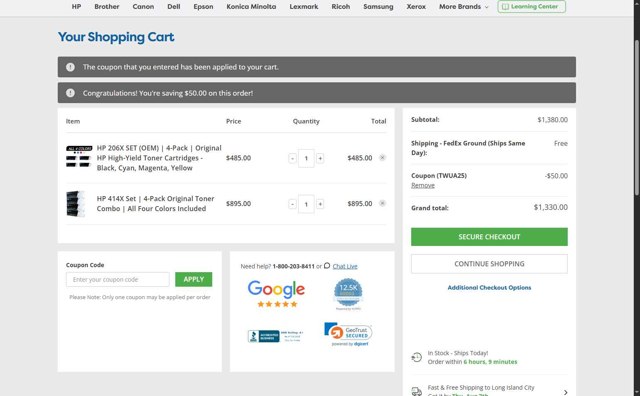Open the Epson brand menu

(x=203, y=7)
